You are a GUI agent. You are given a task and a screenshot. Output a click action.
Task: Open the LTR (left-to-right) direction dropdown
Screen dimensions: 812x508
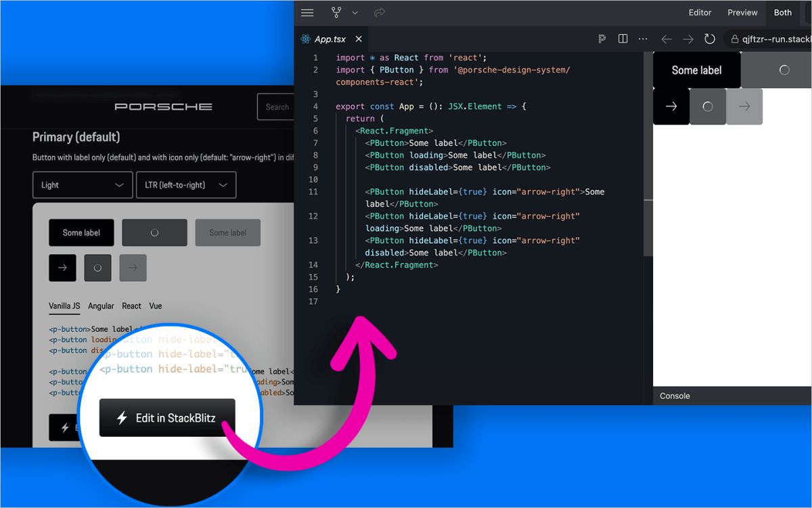click(186, 185)
